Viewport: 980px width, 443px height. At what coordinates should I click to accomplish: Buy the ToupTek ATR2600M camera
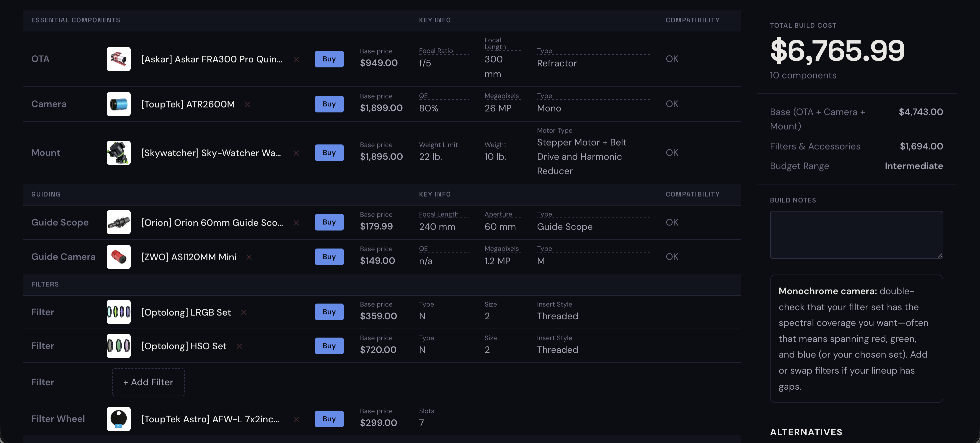click(329, 104)
